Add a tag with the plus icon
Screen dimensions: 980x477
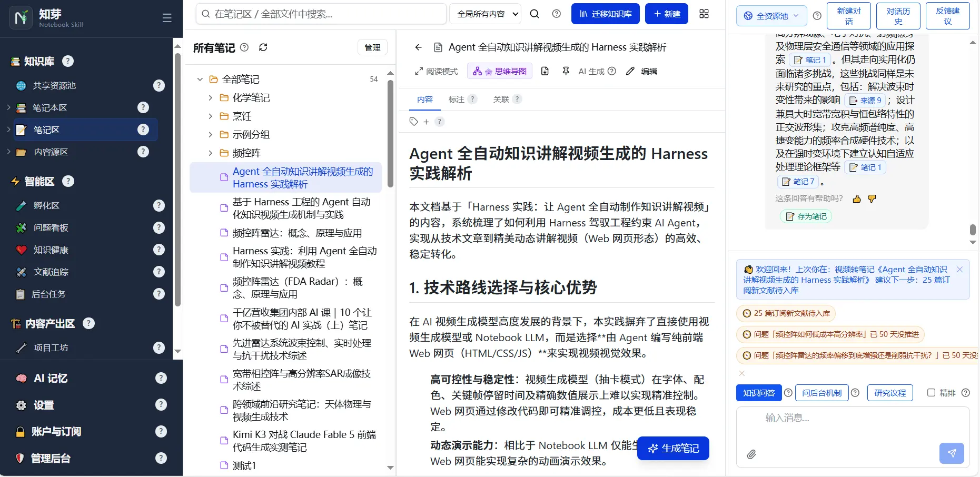pos(426,122)
